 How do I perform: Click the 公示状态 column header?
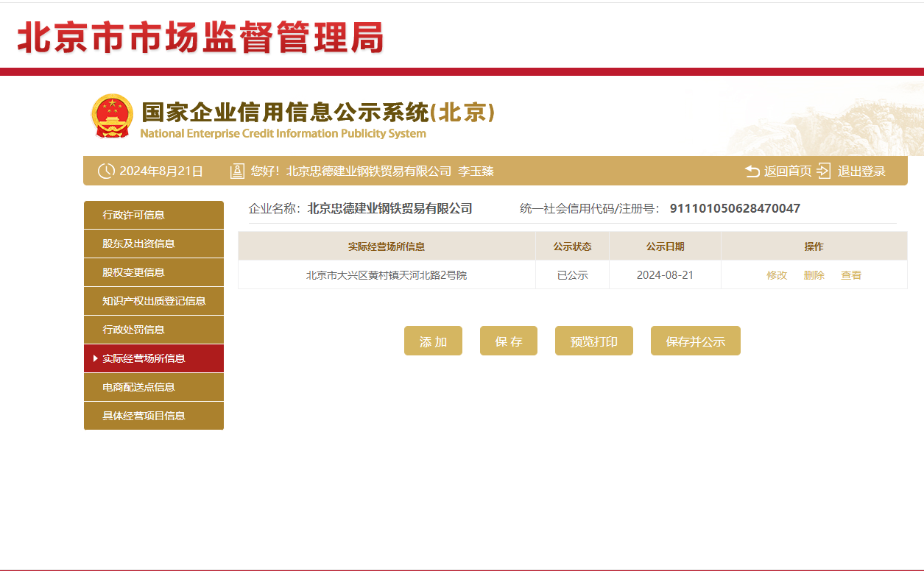coord(572,247)
